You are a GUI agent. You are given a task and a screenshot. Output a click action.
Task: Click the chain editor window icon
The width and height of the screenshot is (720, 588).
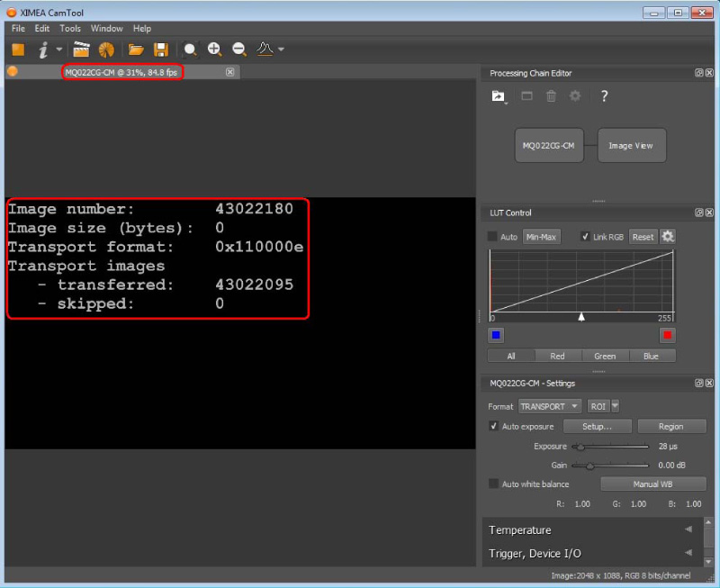(526, 96)
